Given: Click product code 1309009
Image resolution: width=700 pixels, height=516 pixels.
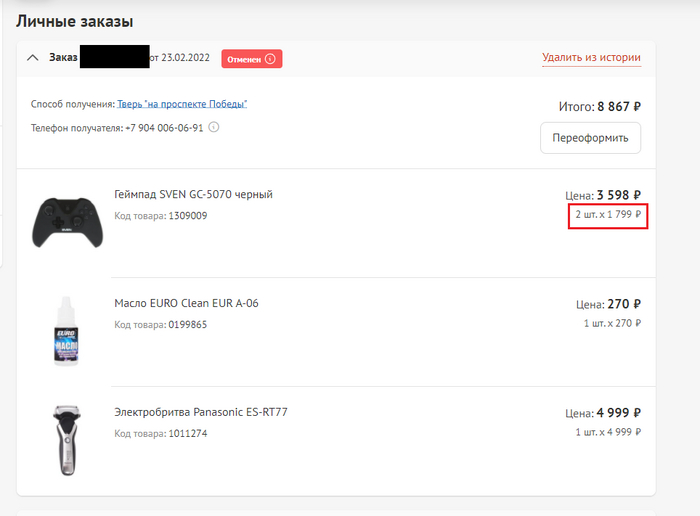Looking at the screenshot, I should 187,215.
